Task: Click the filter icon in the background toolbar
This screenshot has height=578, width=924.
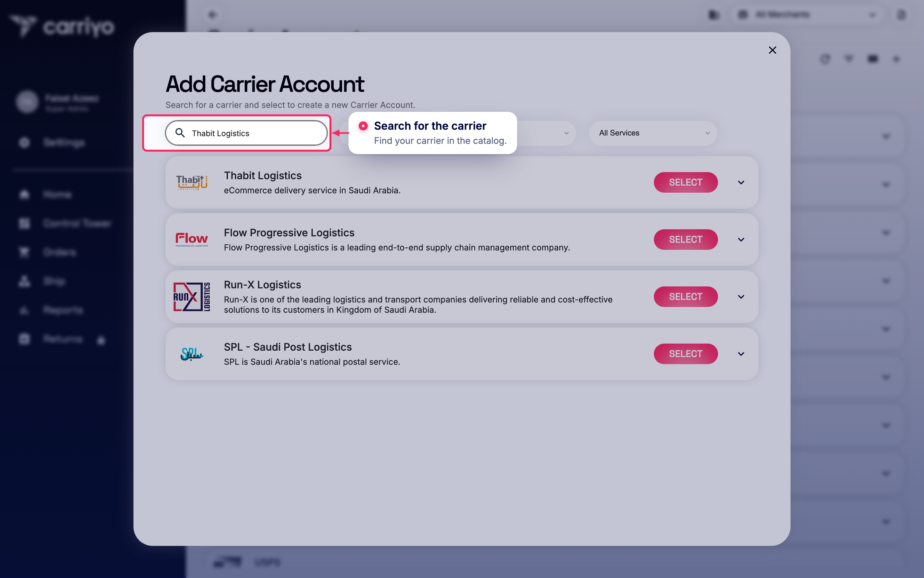Action: coord(849,59)
